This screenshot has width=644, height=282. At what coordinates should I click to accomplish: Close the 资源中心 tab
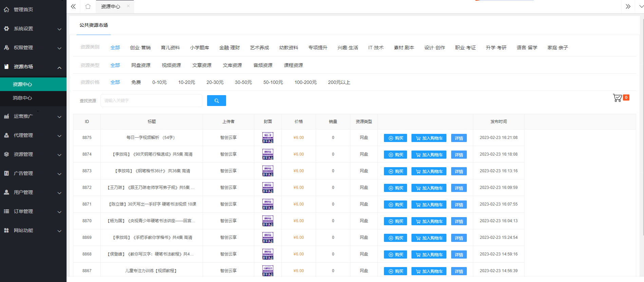(128, 6)
